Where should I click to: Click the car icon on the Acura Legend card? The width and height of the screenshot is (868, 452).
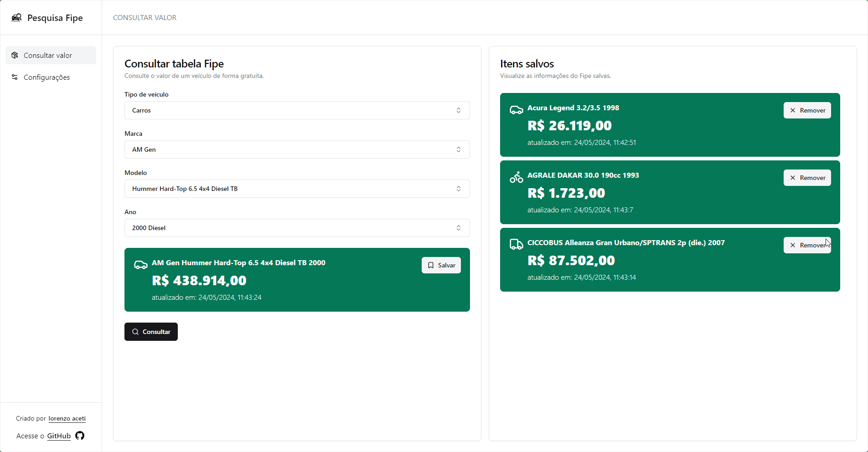(516, 110)
